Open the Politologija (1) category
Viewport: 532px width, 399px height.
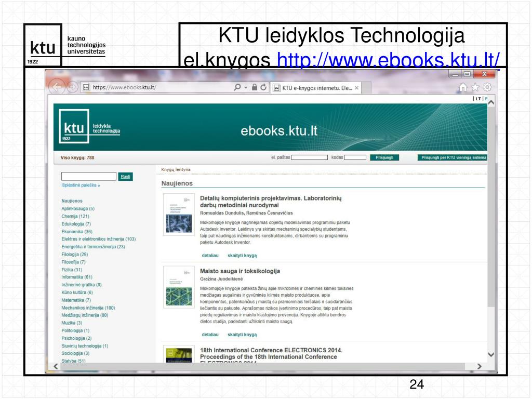tap(76, 330)
